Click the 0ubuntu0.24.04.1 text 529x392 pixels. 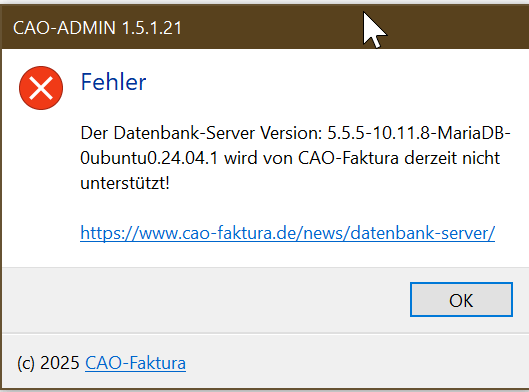[149, 158]
